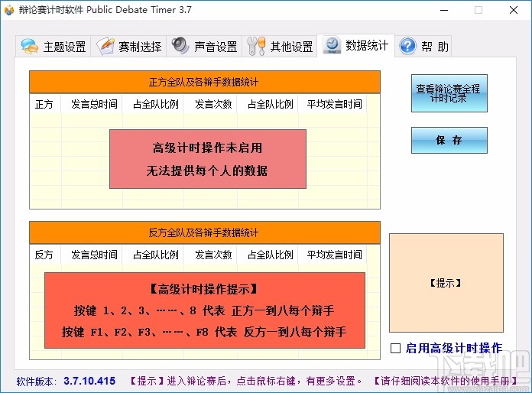Viewport: 532px width, 393px height.
Task: Click the clock icon of 数据统计
Action: tap(332, 45)
